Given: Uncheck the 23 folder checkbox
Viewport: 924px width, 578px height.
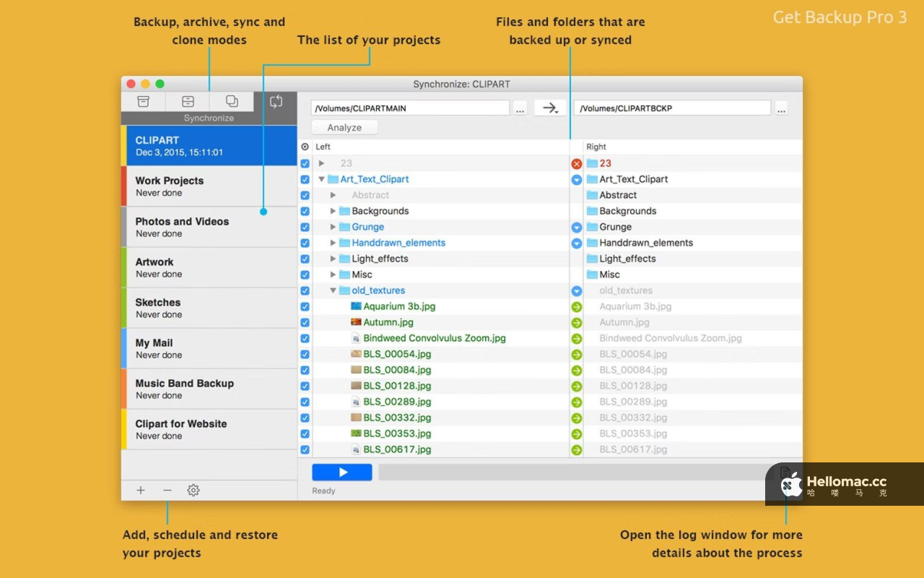Looking at the screenshot, I should tap(305, 163).
